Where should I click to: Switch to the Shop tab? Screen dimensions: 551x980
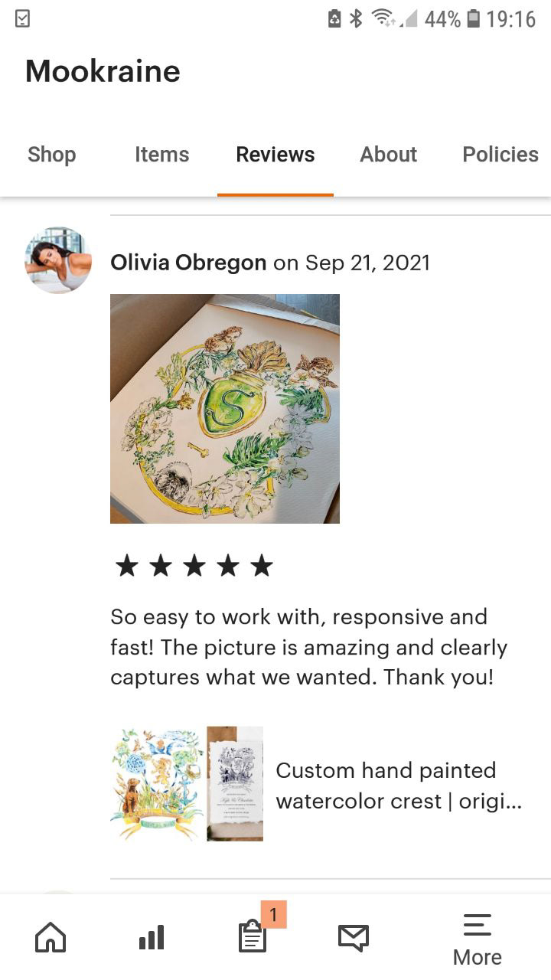(x=52, y=154)
